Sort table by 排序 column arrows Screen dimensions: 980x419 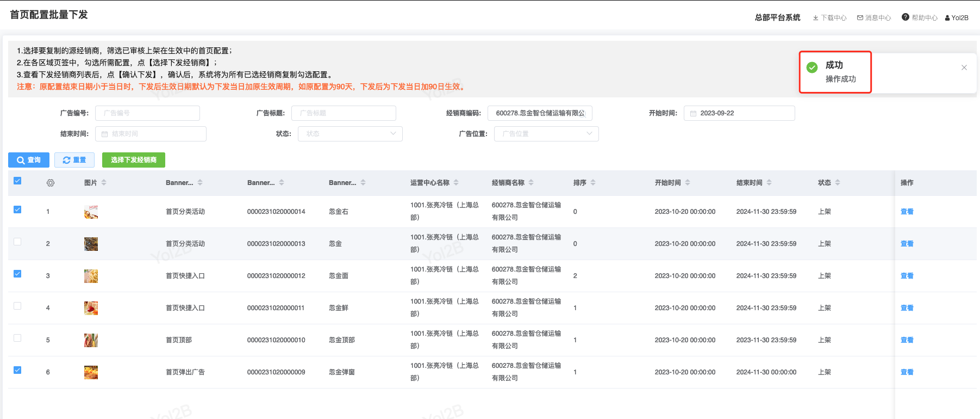pyautogui.click(x=593, y=183)
